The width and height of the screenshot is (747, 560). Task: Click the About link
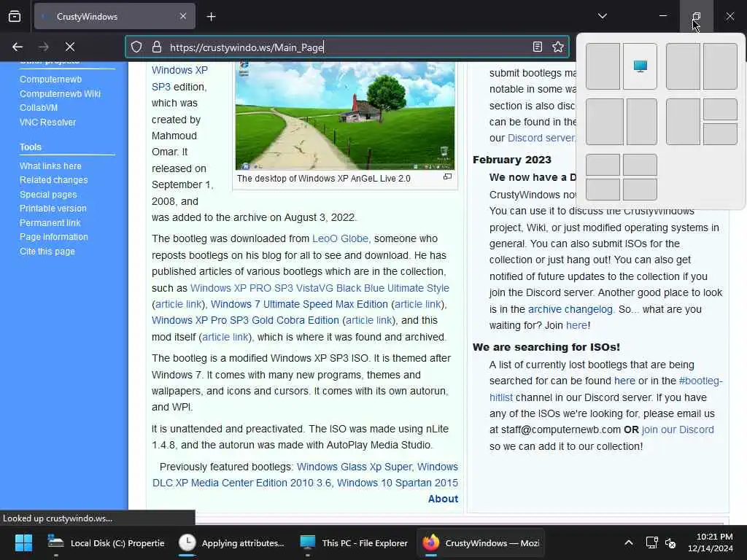pos(443,499)
